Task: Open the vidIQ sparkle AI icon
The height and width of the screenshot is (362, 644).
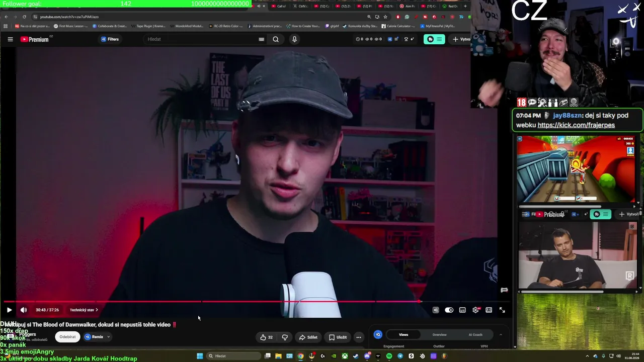Action: [x=413, y=39]
